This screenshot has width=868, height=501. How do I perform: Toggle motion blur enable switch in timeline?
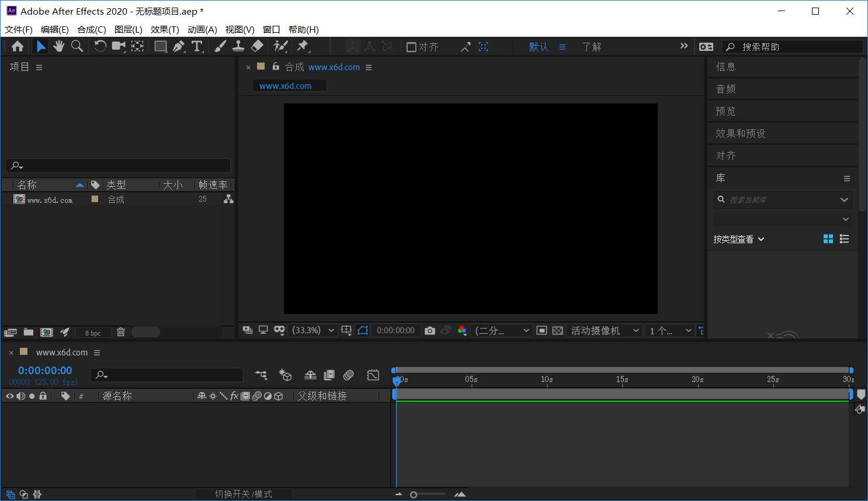pyautogui.click(x=349, y=375)
